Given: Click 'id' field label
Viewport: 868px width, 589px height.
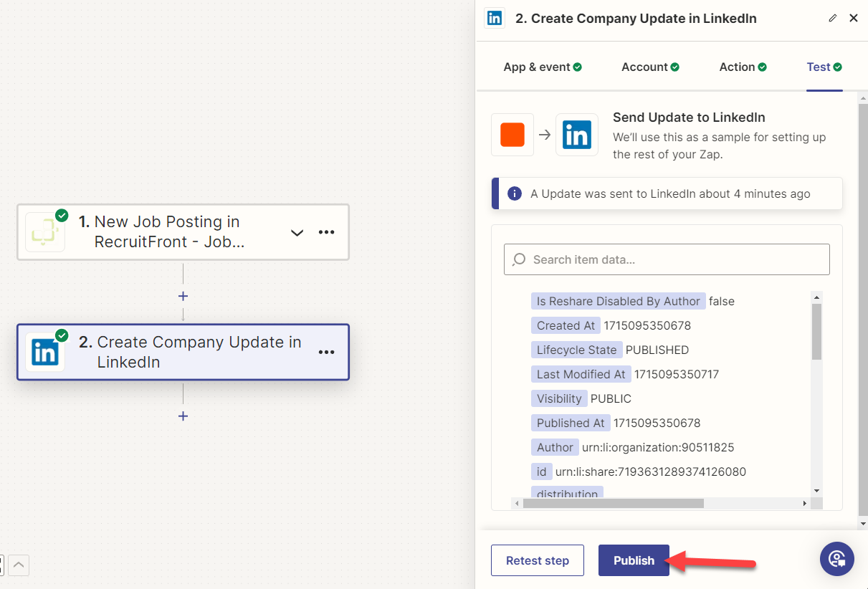Looking at the screenshot, I should [542, 471].
